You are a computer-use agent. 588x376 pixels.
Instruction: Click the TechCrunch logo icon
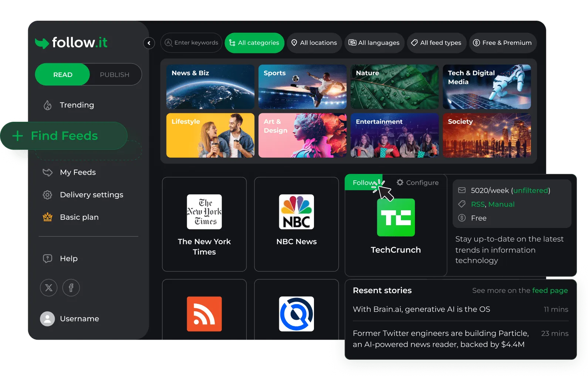pyautogui.click(x=396, y=218)
